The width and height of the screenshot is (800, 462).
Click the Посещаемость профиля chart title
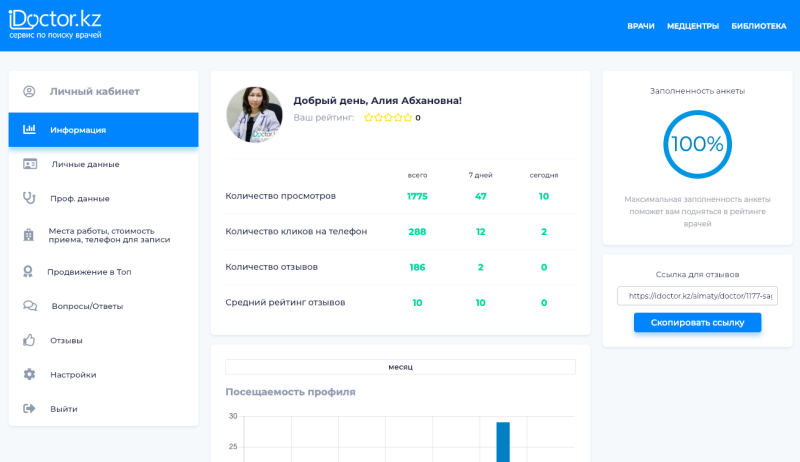point(290,392)
